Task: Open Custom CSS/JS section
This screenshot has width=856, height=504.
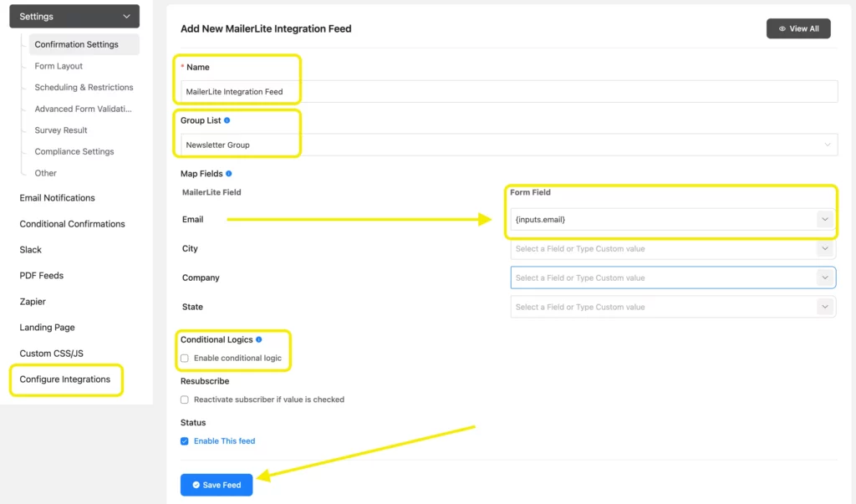Action: tap(51, 354)
